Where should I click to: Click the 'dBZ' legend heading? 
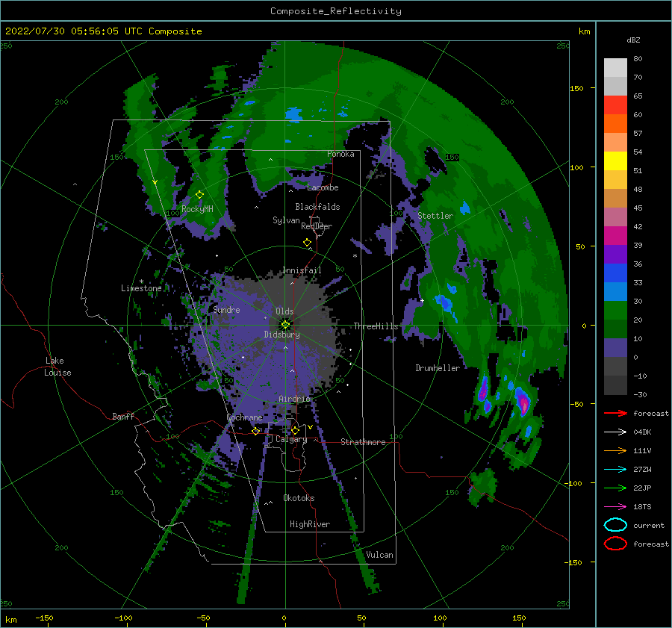(633, 40)
